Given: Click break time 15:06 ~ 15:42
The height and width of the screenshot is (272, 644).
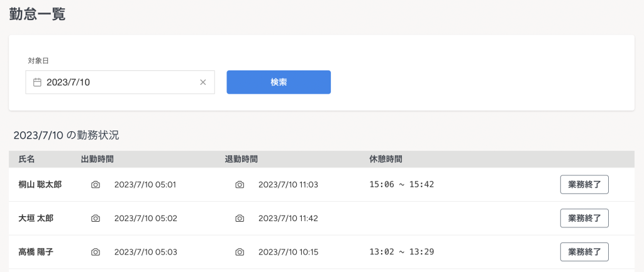Looking at the screenshot, I should click(401, 185).
